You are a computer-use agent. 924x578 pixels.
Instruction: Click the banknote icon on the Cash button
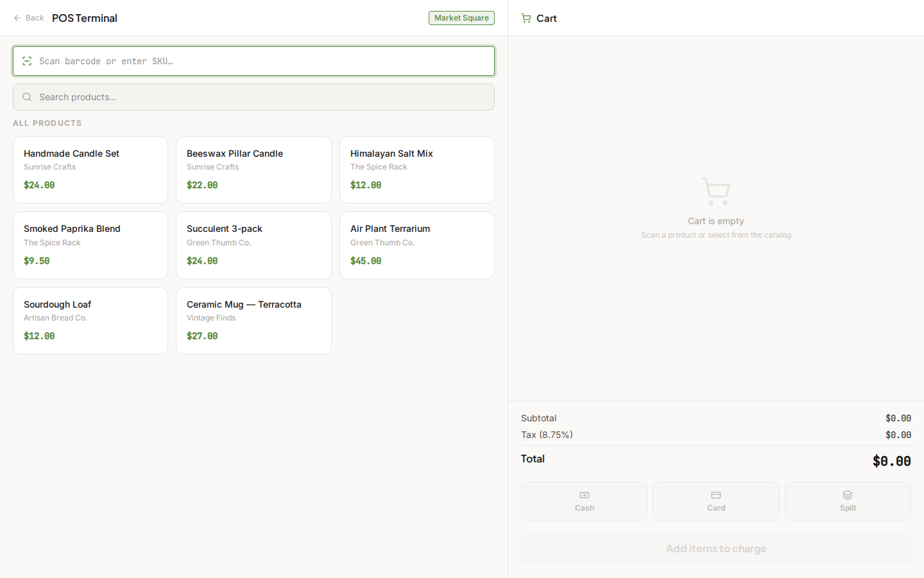pyautogui.click(x=584, y=495)
